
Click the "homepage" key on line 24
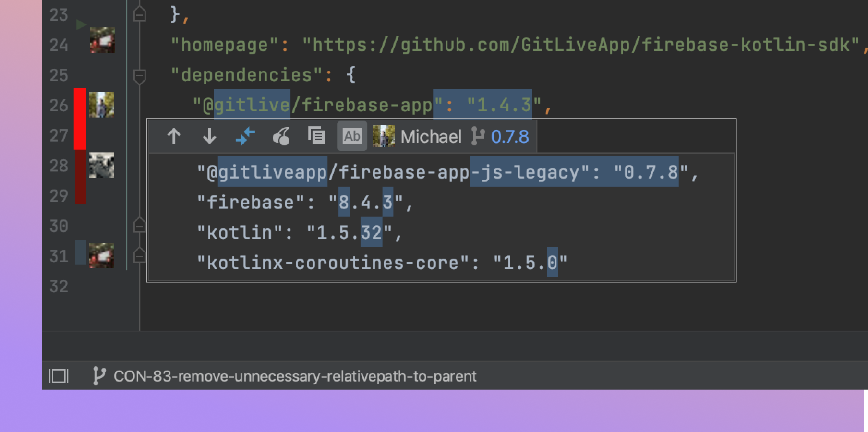pos(225,45)
